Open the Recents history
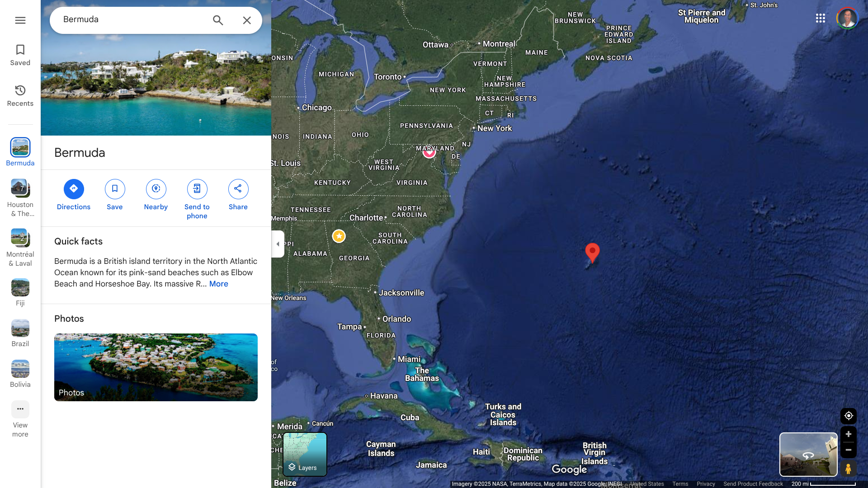 click(x=20, y=96)
